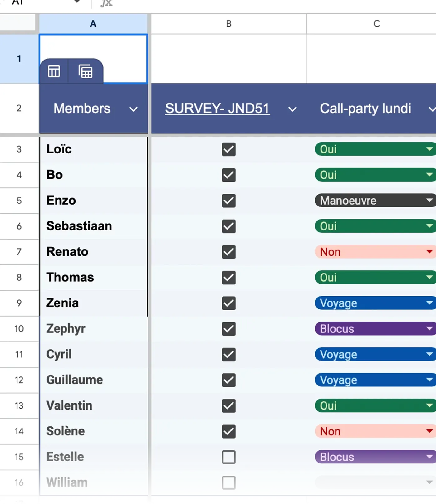Select row 7 by clicking its row number

[19, 252]
